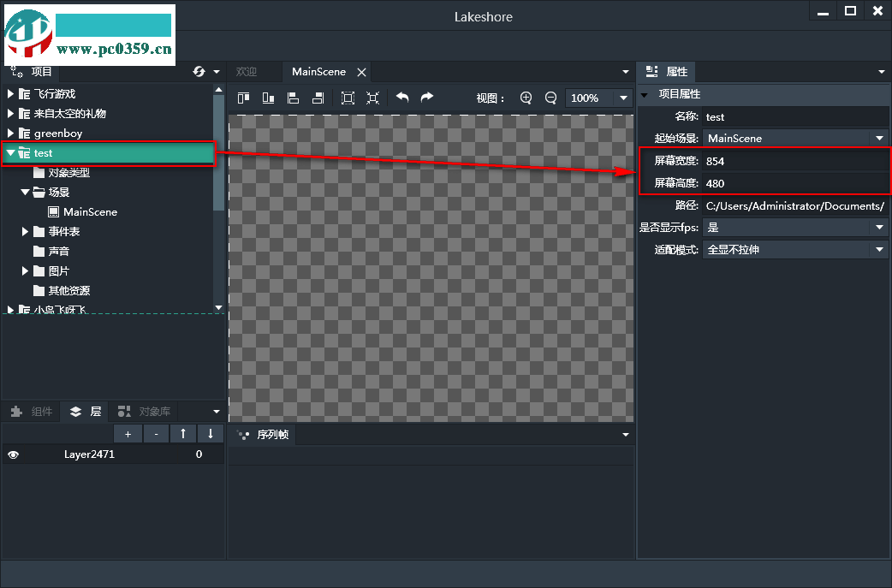892x588 pixels.
Task: Click the Redo arrow icon
Action: 426,98
